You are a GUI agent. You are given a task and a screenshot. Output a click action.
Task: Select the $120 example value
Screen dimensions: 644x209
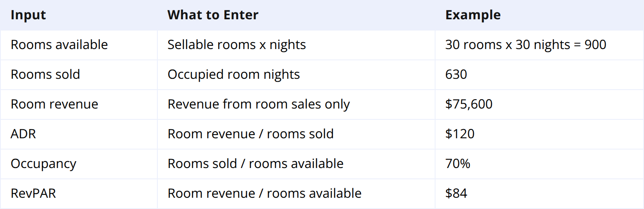460,134
